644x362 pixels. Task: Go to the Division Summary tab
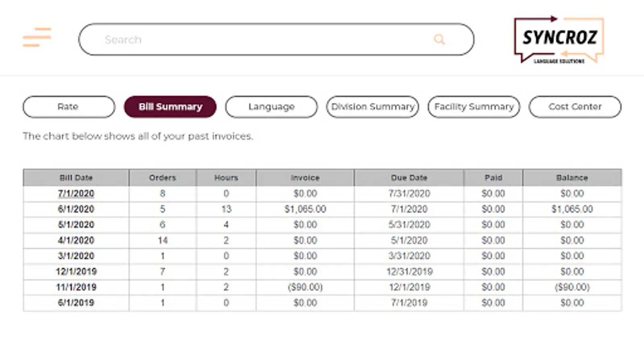(x=373, y=107)
